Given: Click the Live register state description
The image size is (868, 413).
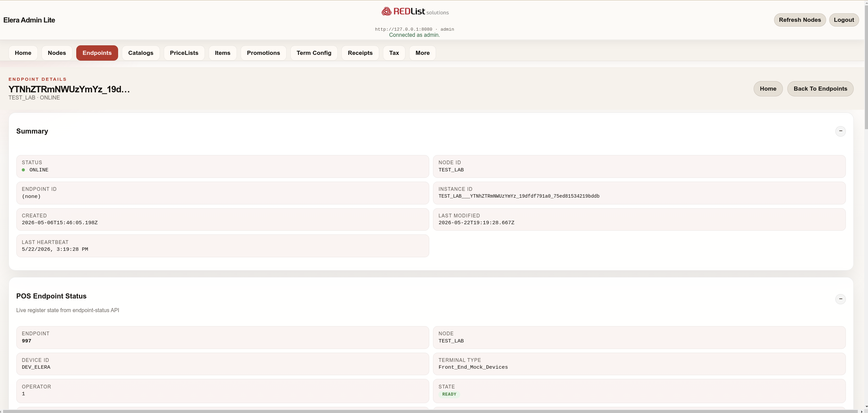Looking at the screenshot, I should tap(68, 310).
